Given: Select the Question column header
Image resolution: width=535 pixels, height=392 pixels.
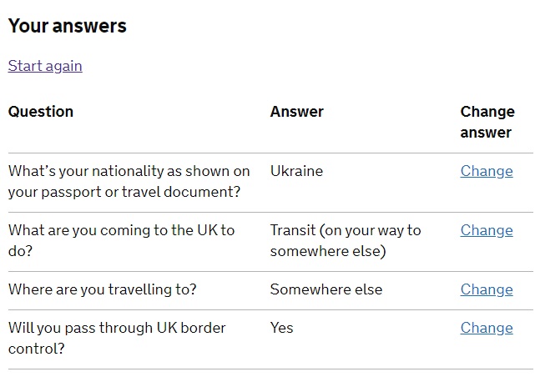Looking at the screenshot, I should pos(41,112).
